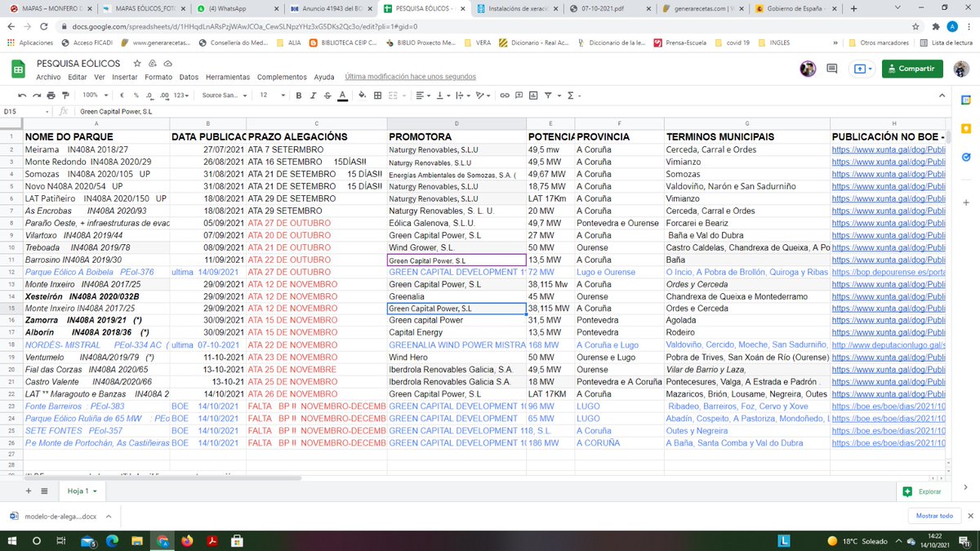This screenshot has height=551, width=980.
Task: Open the Hoja 1 sheet tab
Action: click(x=82, y=491)
